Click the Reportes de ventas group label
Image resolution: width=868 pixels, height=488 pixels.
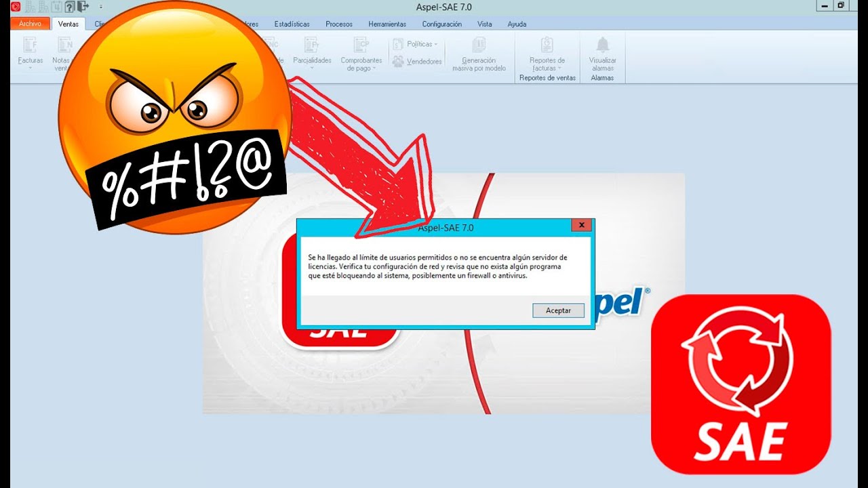547,78
